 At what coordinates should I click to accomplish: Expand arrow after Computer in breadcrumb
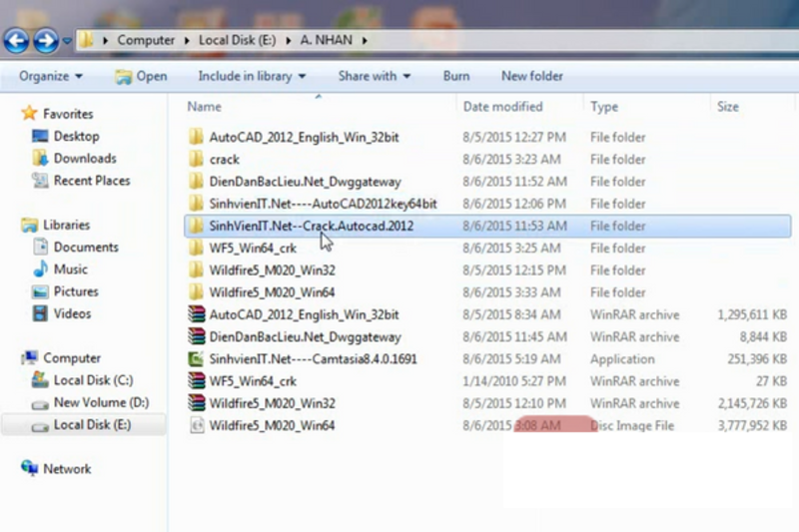(187, 40)
